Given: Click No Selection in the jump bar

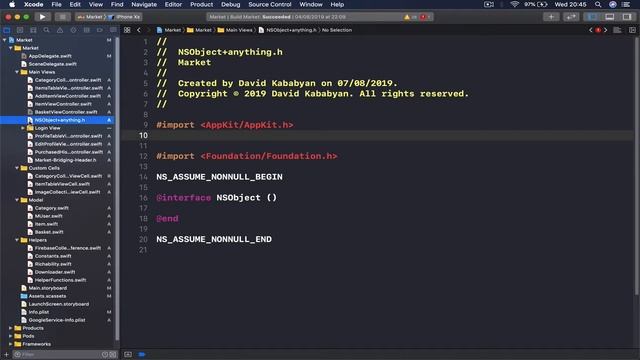Looking at the screenshot, I should point(337,30).
